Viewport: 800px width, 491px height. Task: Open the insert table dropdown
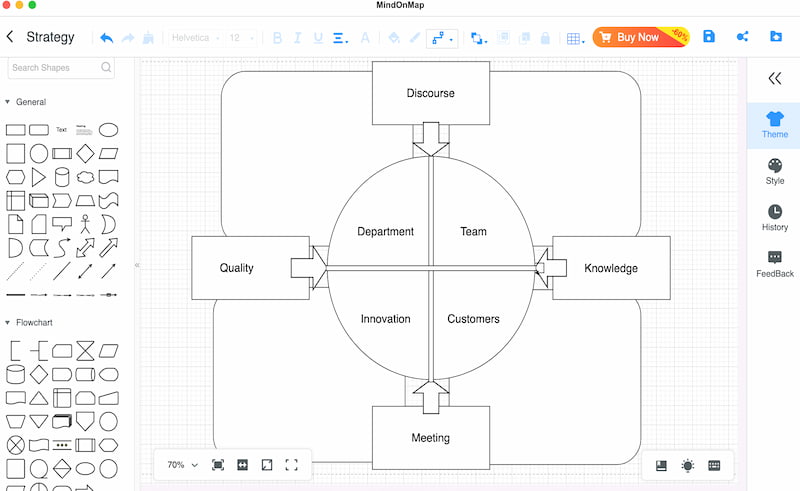click(576, 39)
